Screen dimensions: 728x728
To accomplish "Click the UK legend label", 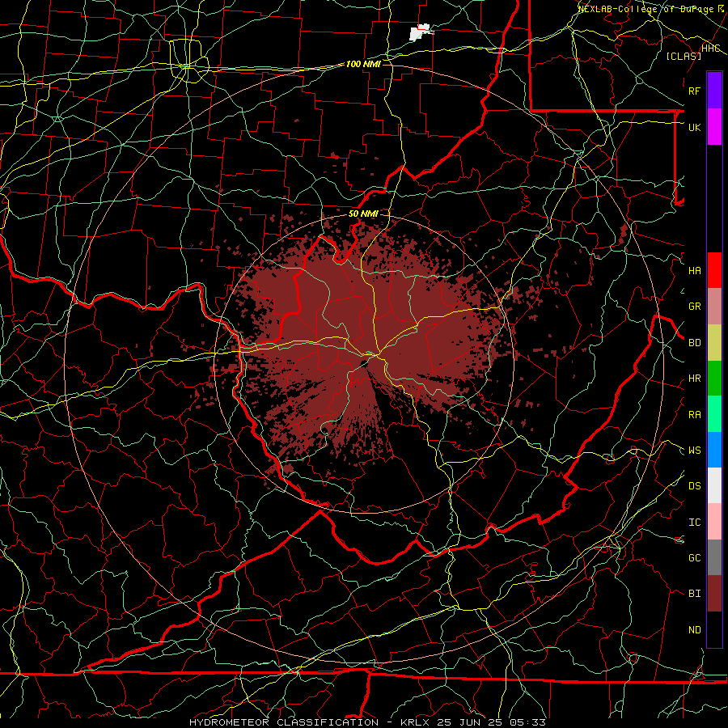I will pos(694,127).
